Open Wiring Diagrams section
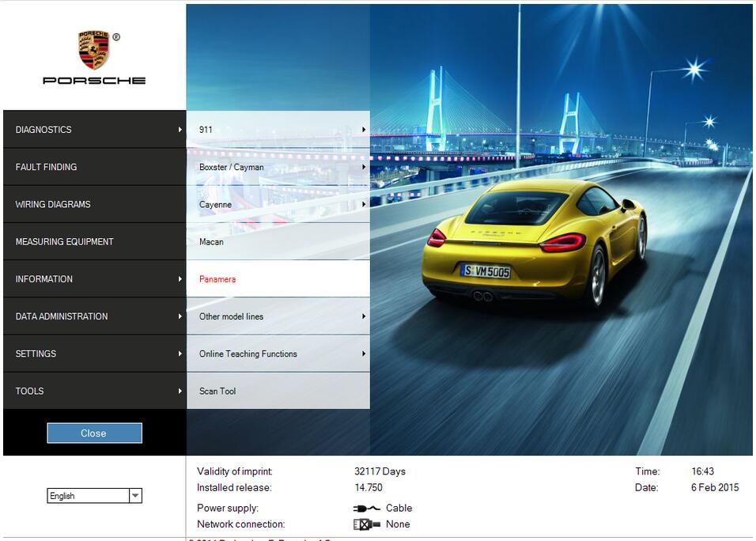Screen dimensions: 756x541 tap(93, 204)
